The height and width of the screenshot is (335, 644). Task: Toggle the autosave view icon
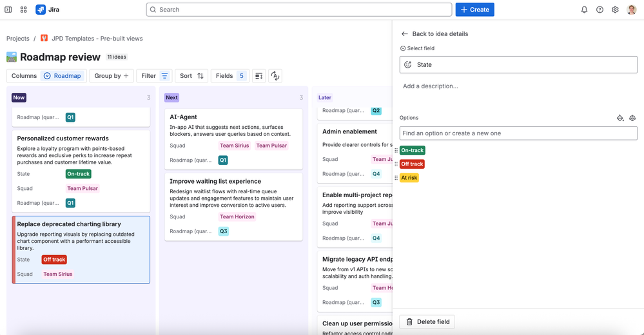click(x=275, y=76)
